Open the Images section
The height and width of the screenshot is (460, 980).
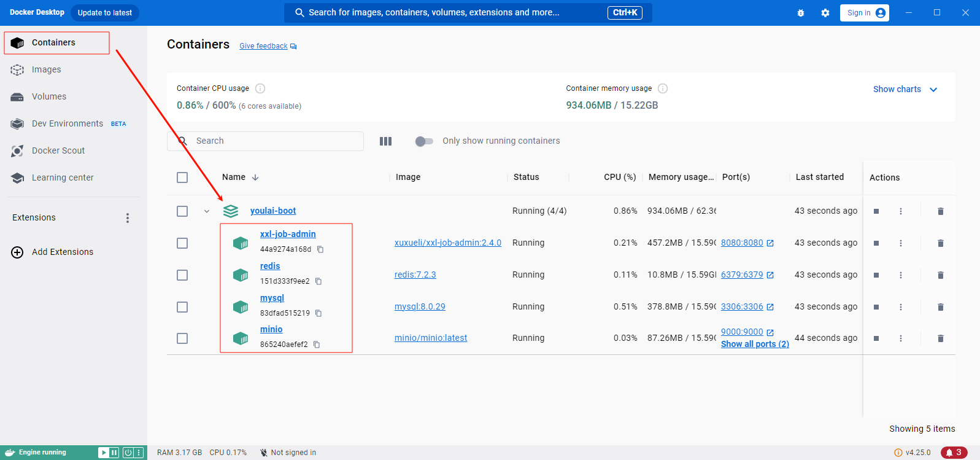click(47, 70)
